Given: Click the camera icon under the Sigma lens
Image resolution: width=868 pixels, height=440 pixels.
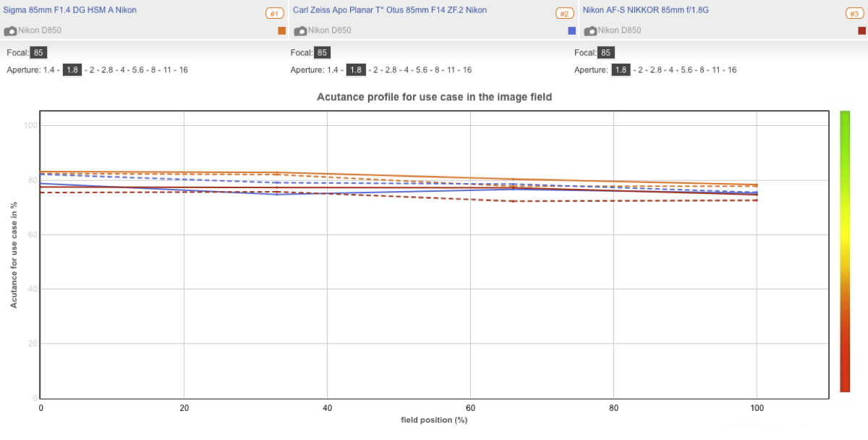Looking at the screenshot, I should pyautogui.click(x=10, y=31).
